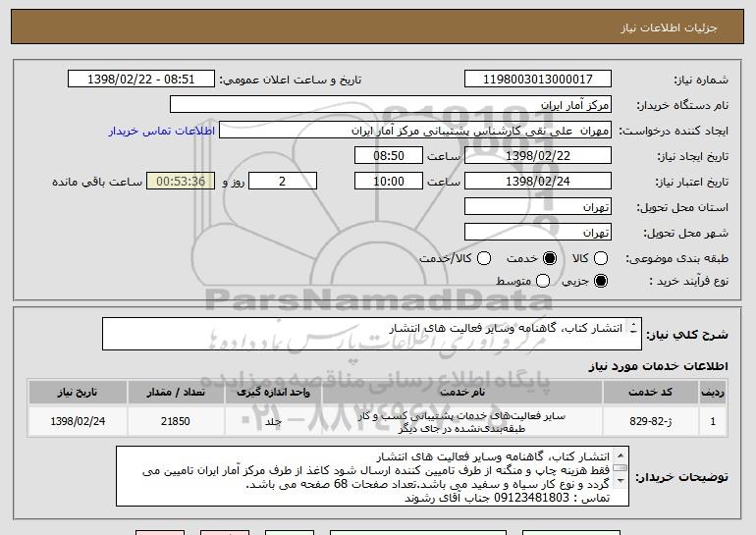Image resolution: width=756 pixels, height=535 pixels.
Task: Click validity date field 1398/02/24
Action: pyautogui.click(x=538, y=182)
